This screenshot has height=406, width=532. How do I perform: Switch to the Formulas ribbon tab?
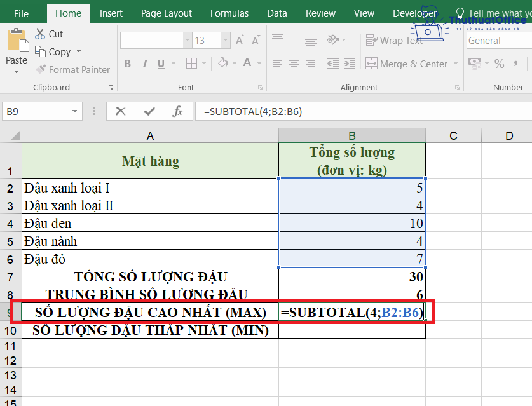pyautogui.click(x=229, y=13)
